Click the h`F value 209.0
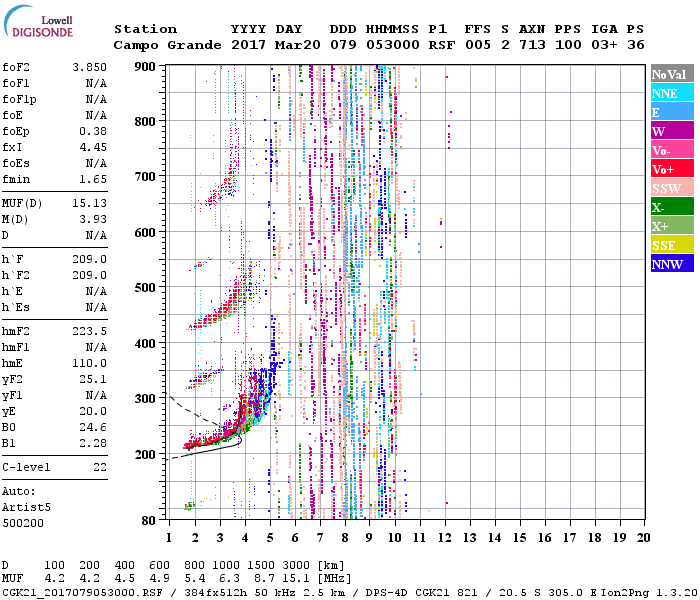The height and width of the screenshot is (600, 700). [x=90, y=259]
